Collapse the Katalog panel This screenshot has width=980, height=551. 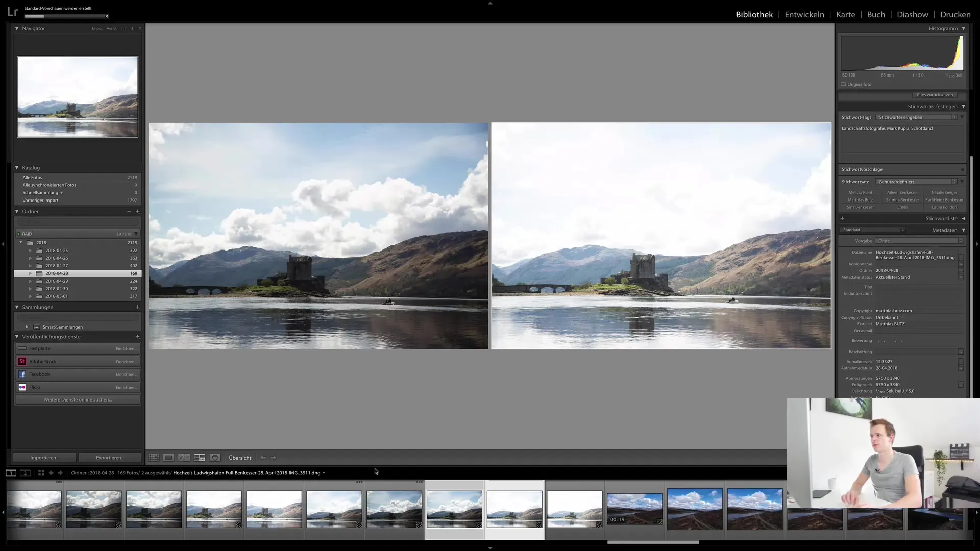(17, 168)
